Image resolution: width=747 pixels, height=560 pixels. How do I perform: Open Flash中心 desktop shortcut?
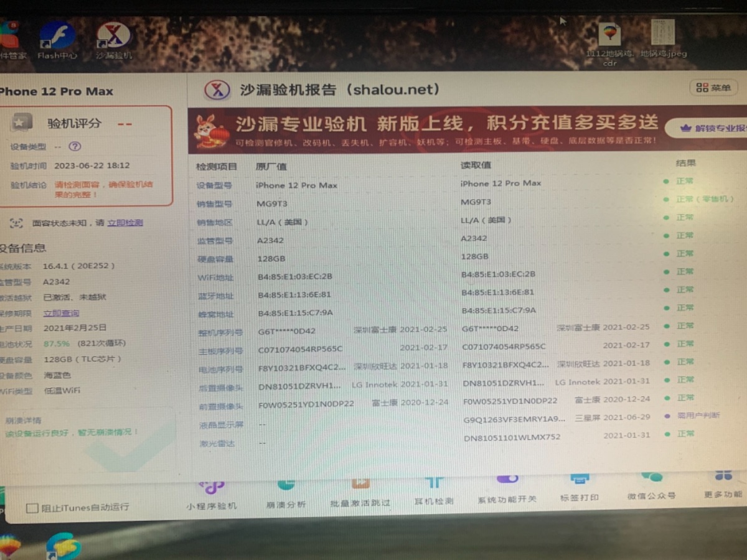pos(57,40)
